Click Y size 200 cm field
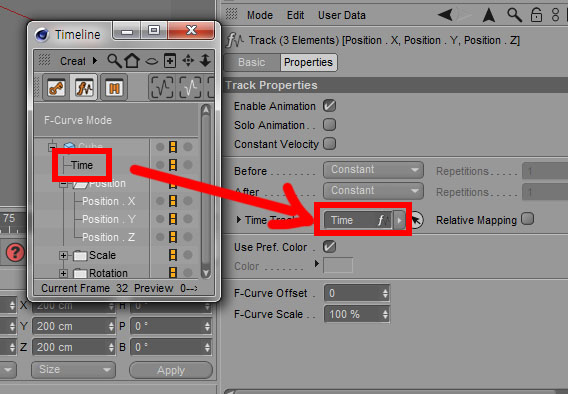This screenshot has height=394, width=568. [74, 326]
